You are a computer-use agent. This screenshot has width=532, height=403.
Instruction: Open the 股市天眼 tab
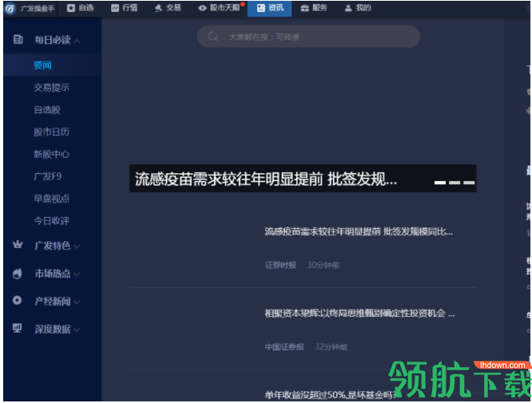pos(220,8)
